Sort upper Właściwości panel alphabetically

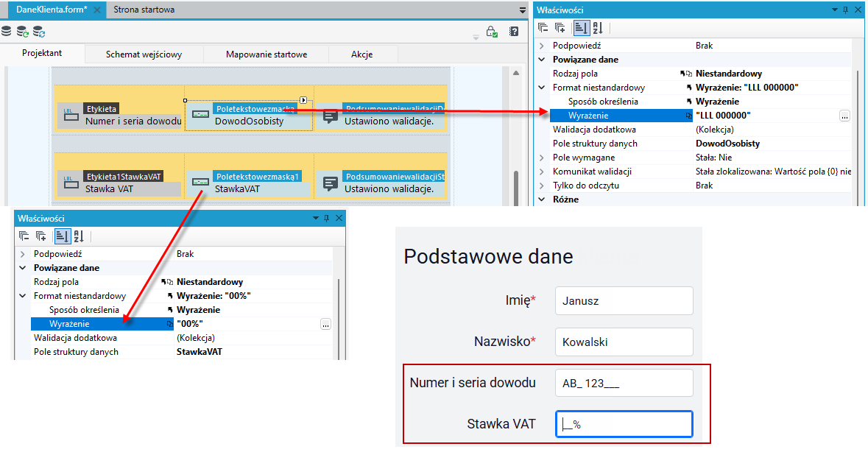(598, 28)
